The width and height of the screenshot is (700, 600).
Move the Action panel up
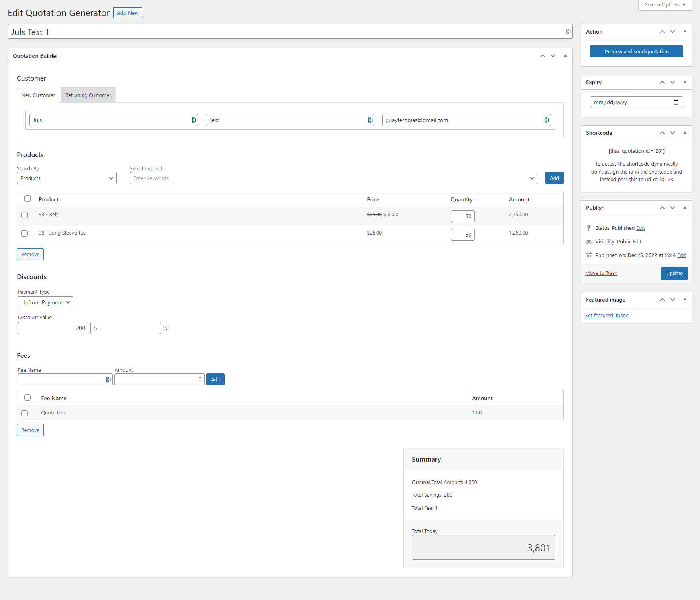click(662, 32)
